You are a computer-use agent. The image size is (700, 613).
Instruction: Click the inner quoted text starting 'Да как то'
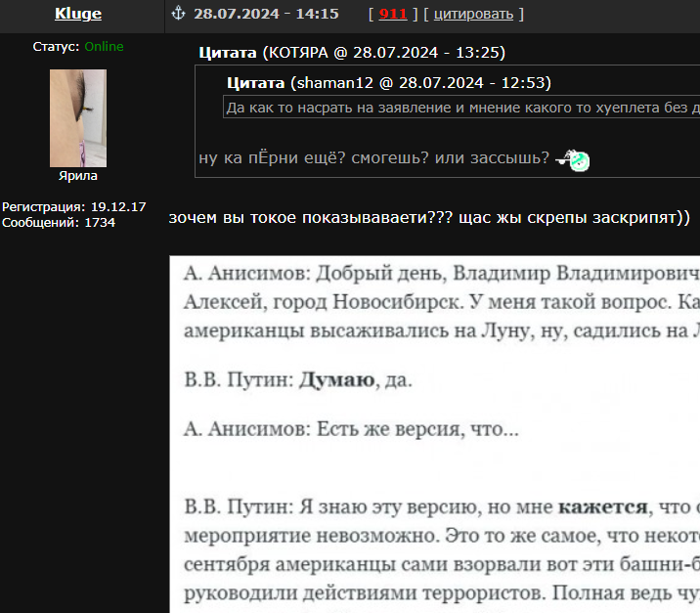pos(461,108)
